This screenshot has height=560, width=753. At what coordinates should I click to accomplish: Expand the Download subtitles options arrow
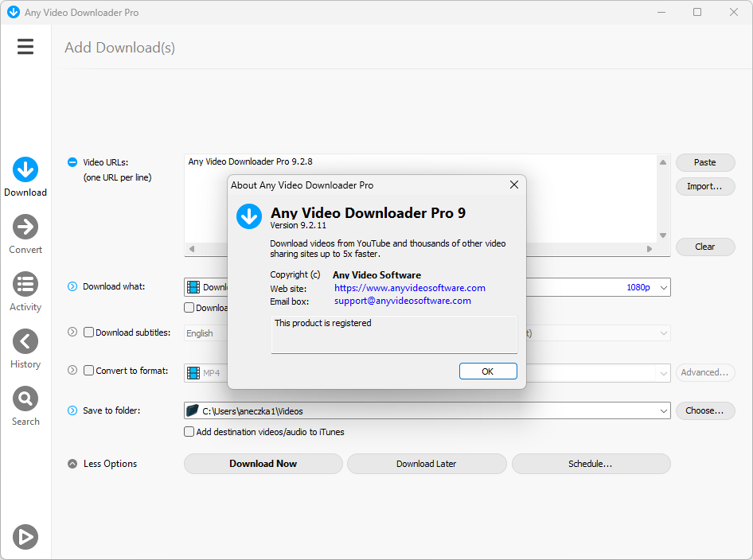pyautogui.click(x=72, y=332)
